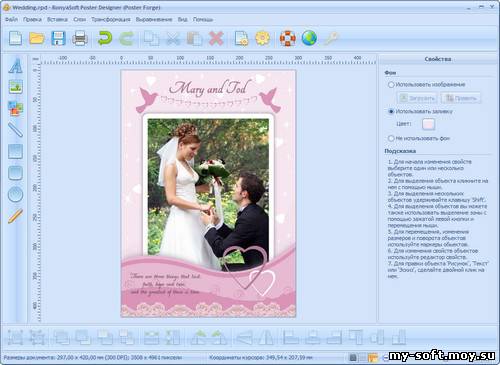Screen dimensions: 500x365
Task: Select 'Не использовать фон' radio option
Action: 391,138
